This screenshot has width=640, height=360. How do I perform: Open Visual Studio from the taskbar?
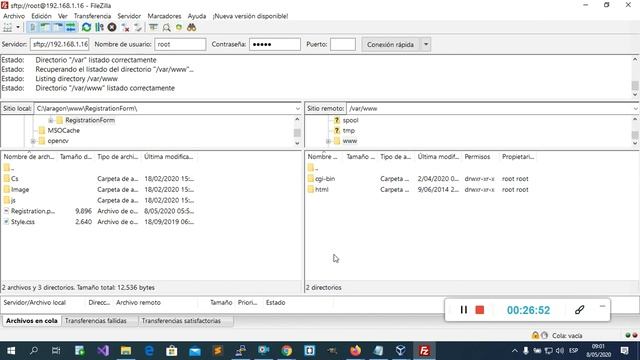103,351
